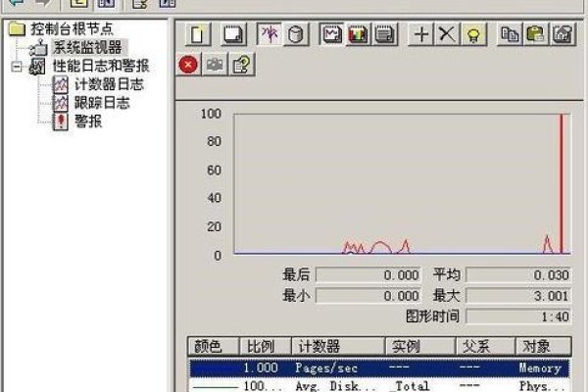Switch to the report view icon
Viewport: 588px width, 392px height.
tap(385, 34)
